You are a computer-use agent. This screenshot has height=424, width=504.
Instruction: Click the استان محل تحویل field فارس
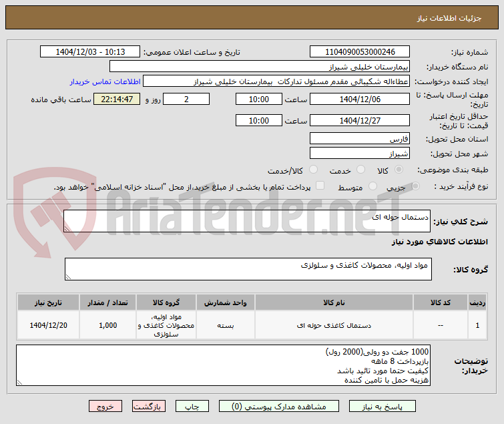(360, 138)
